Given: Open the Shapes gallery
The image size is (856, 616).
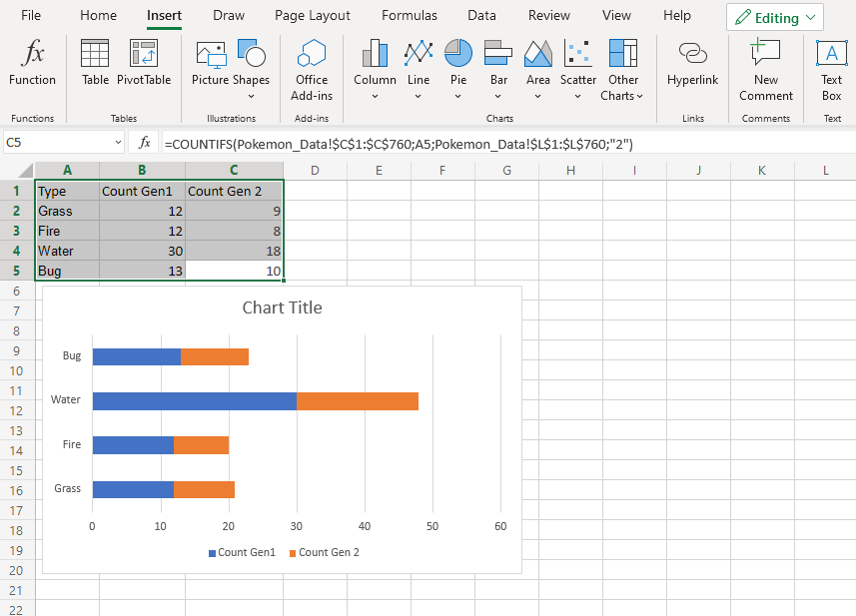Looking at the screenshot, I should (251, 68).
